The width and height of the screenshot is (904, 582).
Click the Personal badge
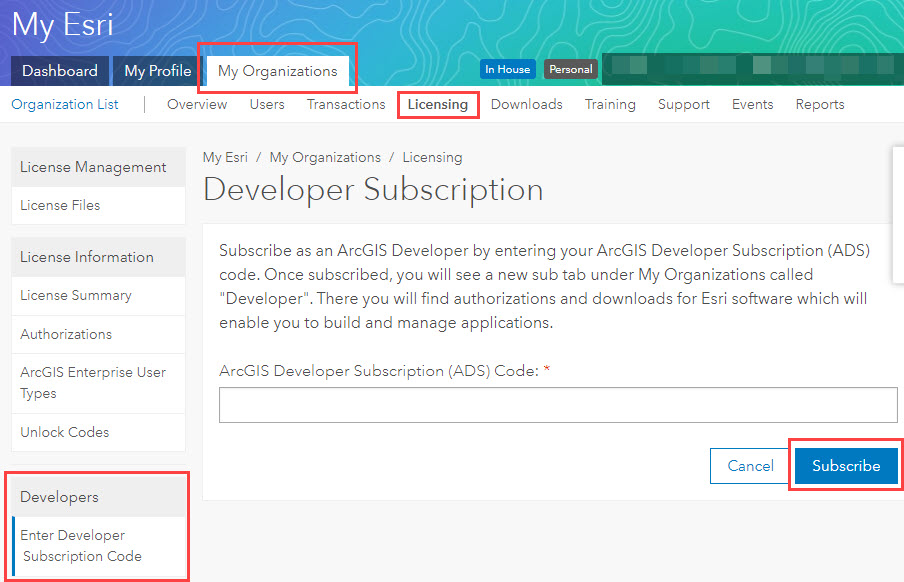pos(571,69)
